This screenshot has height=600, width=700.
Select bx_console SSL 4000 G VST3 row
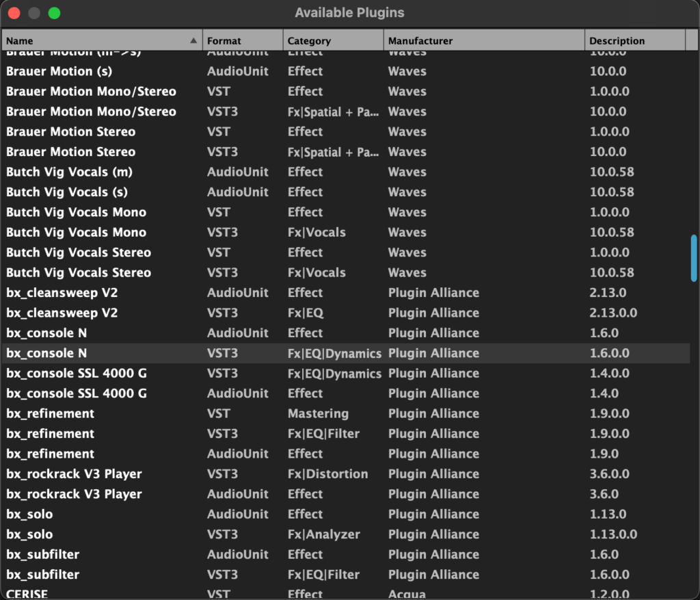coord(346,373)
